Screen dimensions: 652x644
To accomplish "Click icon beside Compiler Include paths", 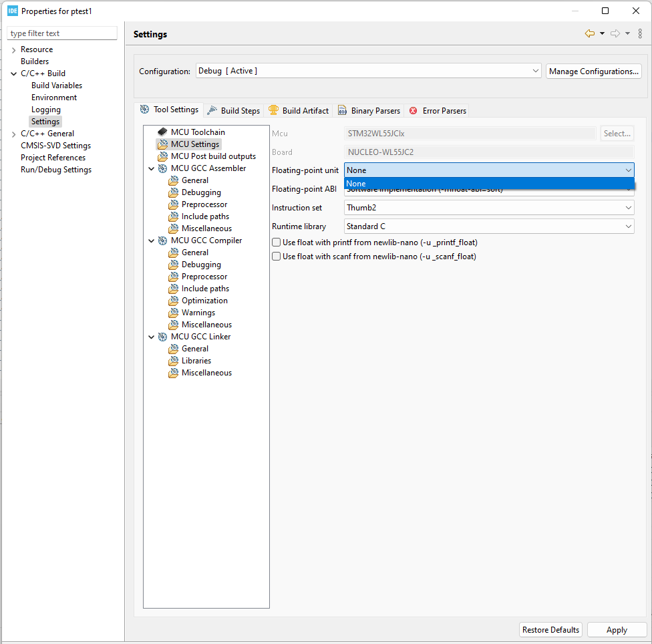I will (174, 289).
